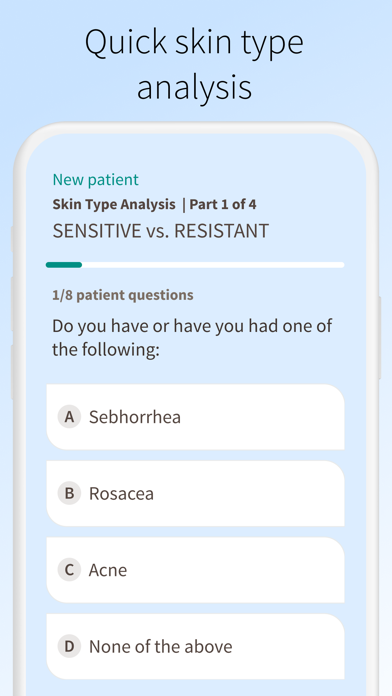This screenshot has width=392, height=696.
Task: Click the Sebhorrhea text label
Action: (135, 417)
